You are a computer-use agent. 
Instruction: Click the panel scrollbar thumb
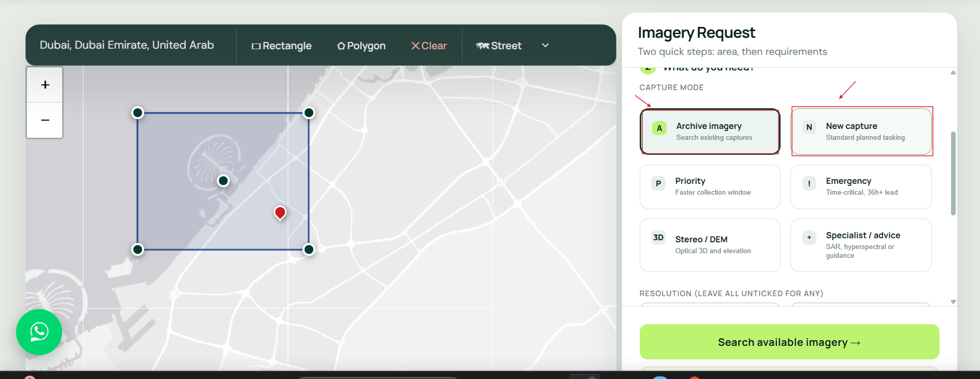(x=953, y=173)
